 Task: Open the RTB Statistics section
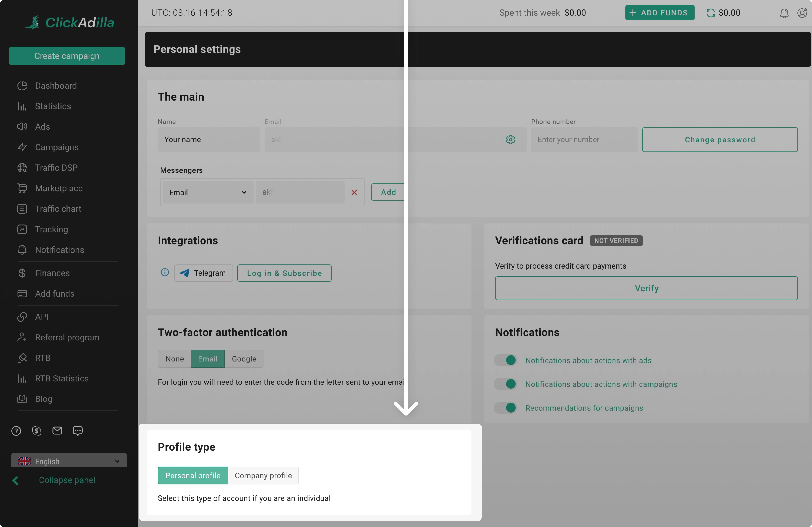[62, 378]
